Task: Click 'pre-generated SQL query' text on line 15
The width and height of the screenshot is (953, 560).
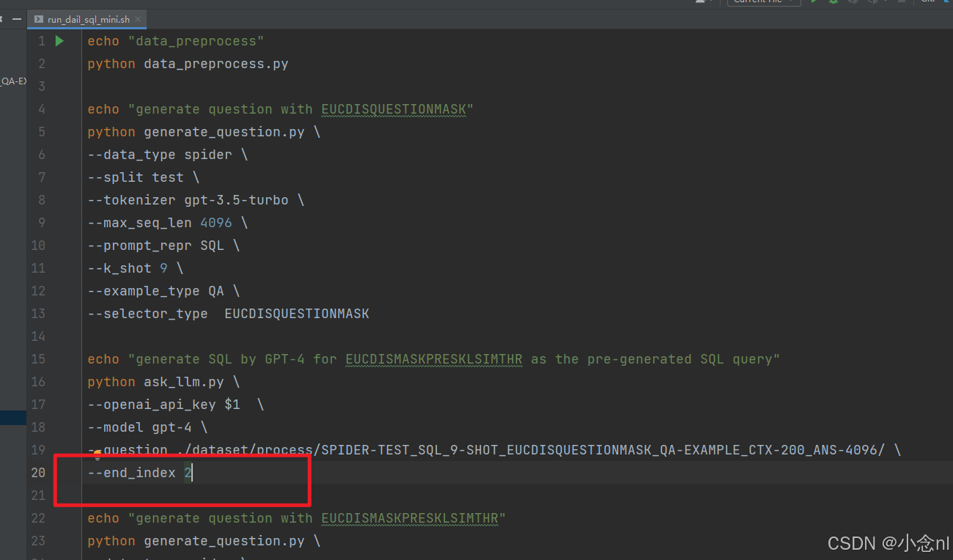Action: [680, 359]
